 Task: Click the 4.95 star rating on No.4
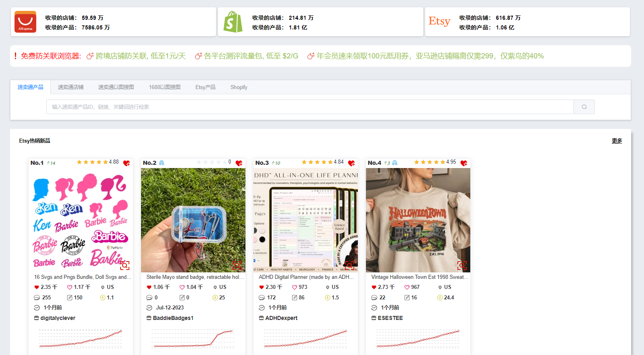tap(435, 162)
